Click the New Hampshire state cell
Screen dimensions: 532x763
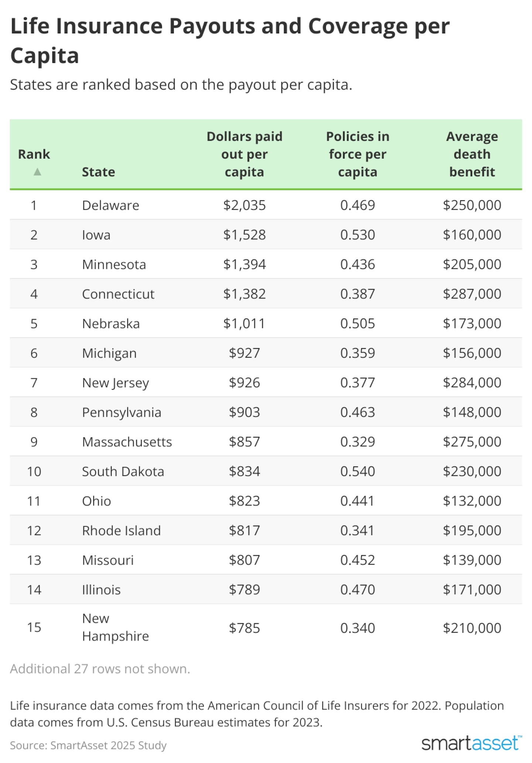click(x=115, y=627)
